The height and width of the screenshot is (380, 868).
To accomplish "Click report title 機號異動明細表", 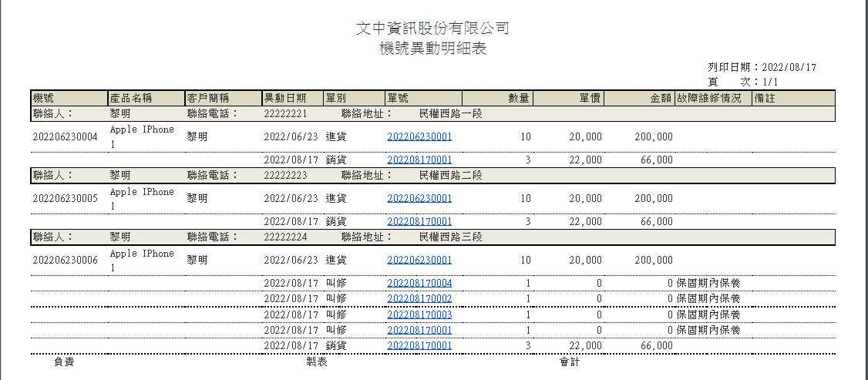I will click(x=433, y=49).
